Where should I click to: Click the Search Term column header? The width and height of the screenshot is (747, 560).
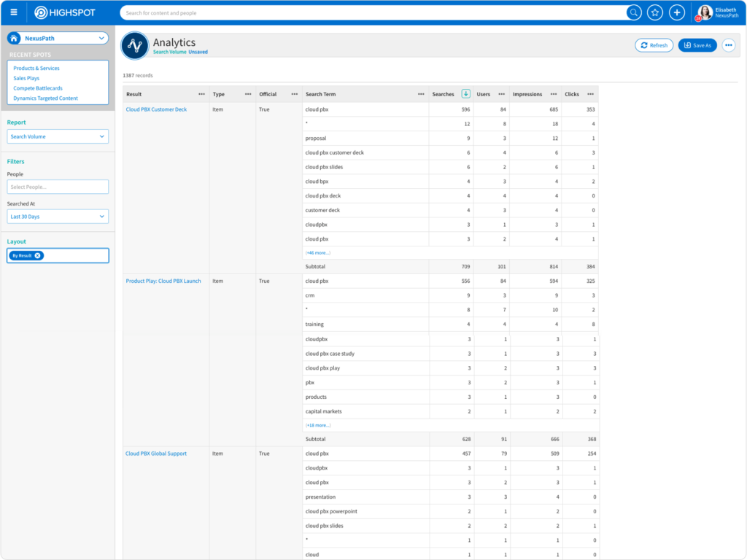321,94
